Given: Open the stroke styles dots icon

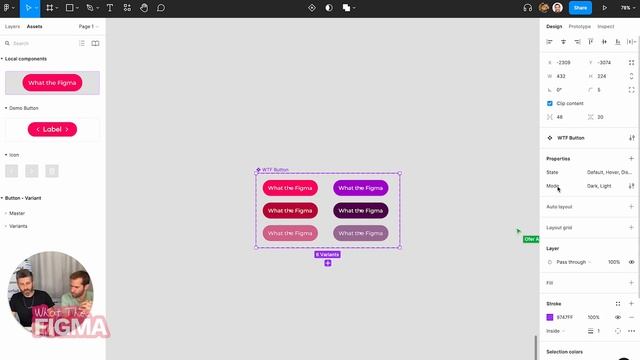Looking at the screenshot, I should pyautogui.click(x=618, y=304).
